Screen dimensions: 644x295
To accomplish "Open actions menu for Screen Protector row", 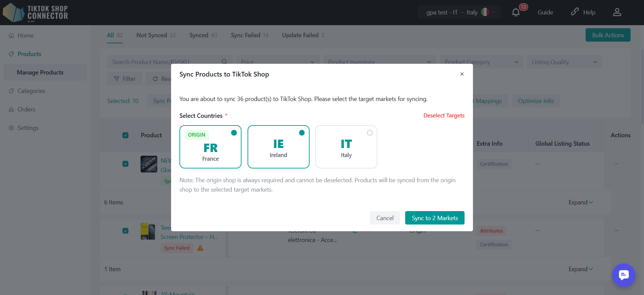I will pos(616,231).
